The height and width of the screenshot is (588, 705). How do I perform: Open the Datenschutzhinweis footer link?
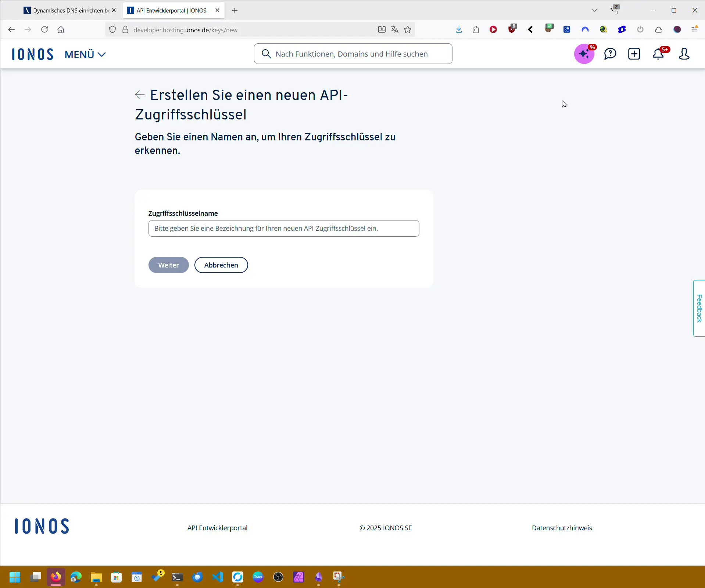pos(562,528)
